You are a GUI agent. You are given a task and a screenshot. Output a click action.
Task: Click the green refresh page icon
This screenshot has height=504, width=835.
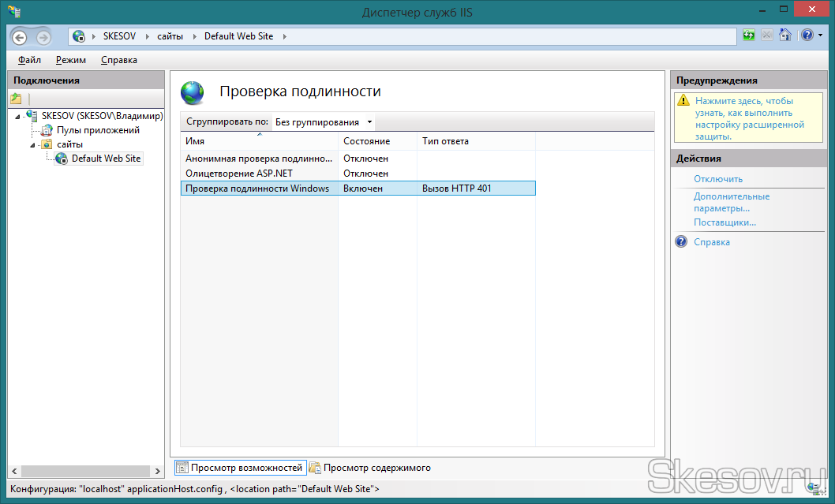pyautogui.click(x=749, y=35)
